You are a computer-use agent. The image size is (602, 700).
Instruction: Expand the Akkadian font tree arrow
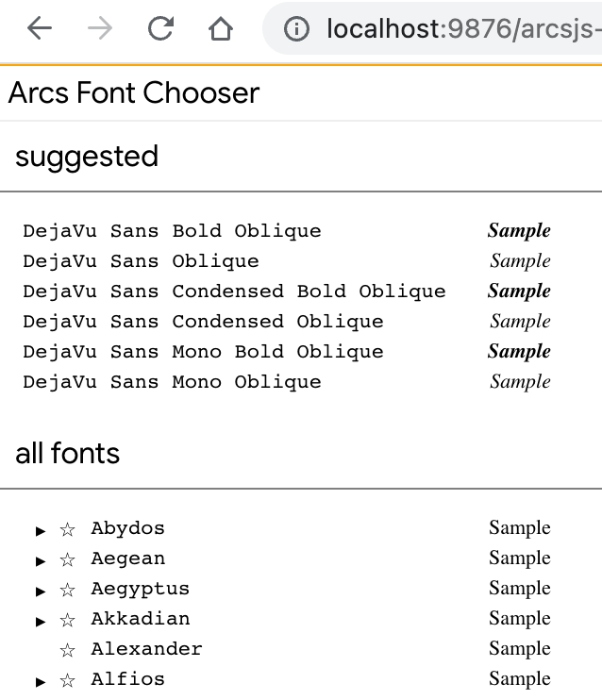pyautogui.click(x=41, y=622)
